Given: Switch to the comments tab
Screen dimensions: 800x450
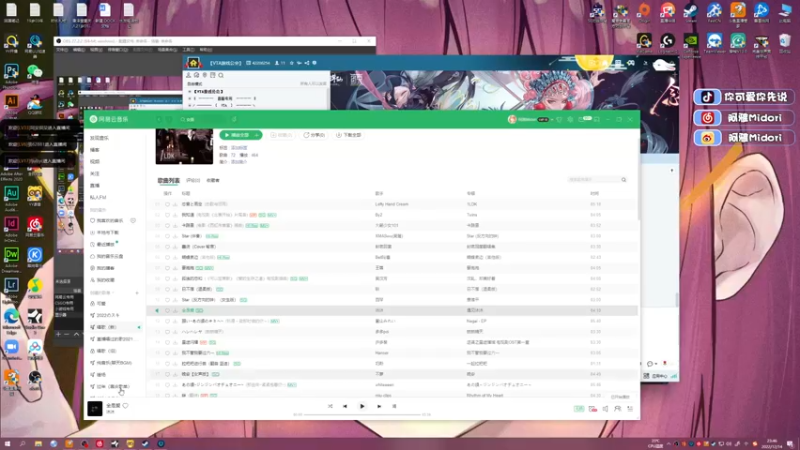Looking at the screenshot, I should tap(193, 181).
